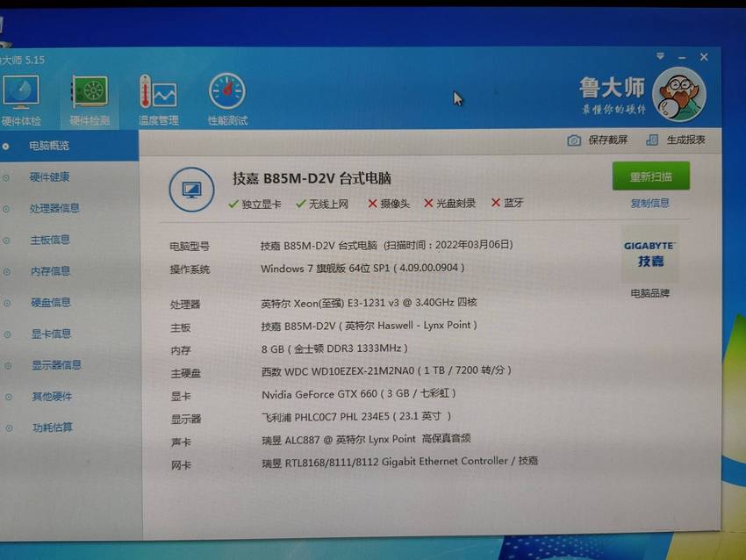
Task: Click the 独立显卡 feature indicator
Action: click(x=255, y=205)
